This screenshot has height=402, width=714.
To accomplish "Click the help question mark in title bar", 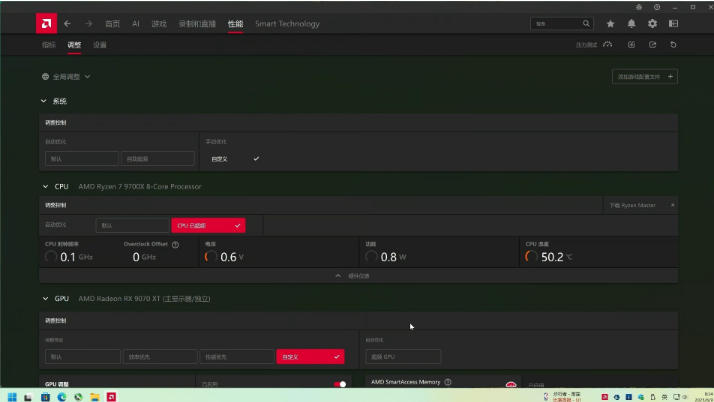I will pyautogui.click(x=657, y=7).
